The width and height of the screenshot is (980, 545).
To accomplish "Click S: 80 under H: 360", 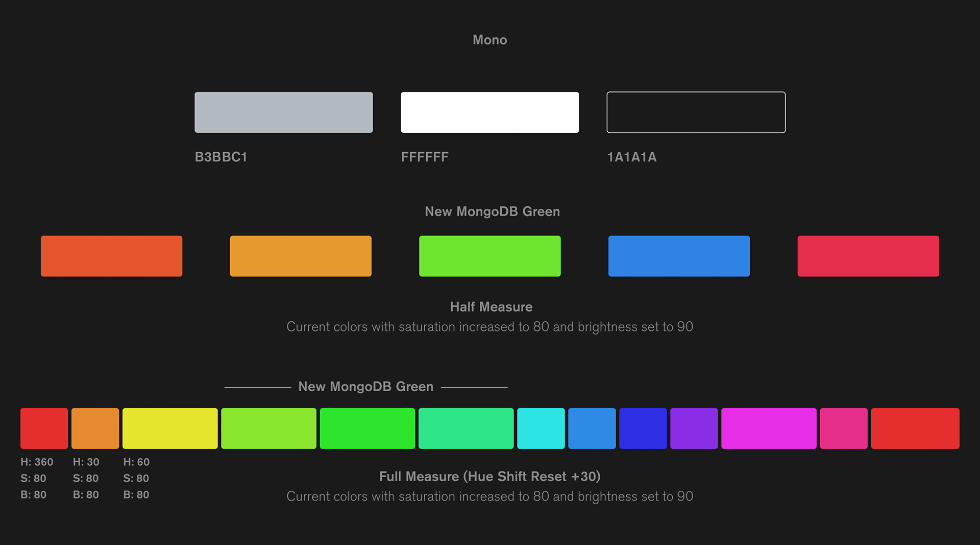I will coord(33,479).
